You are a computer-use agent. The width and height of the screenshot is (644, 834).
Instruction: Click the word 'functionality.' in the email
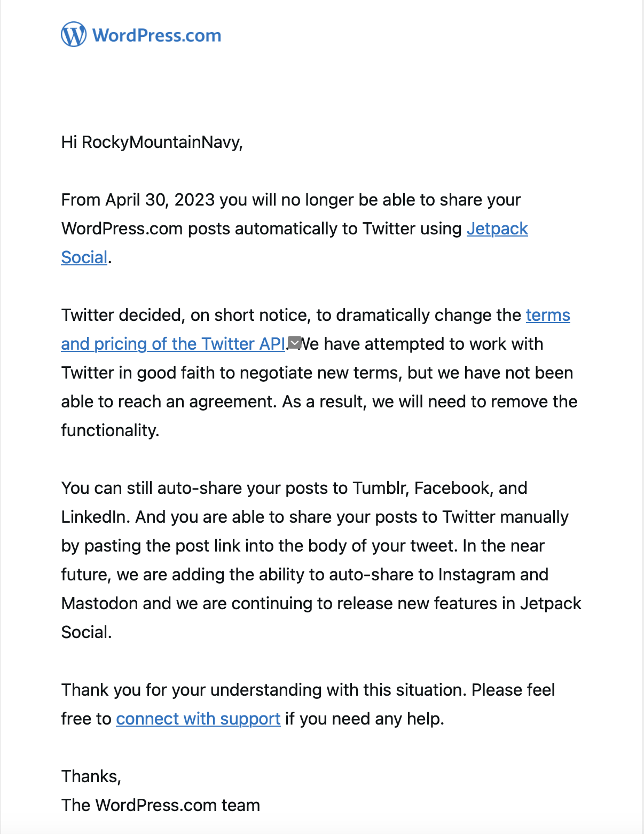pos(110,430)
